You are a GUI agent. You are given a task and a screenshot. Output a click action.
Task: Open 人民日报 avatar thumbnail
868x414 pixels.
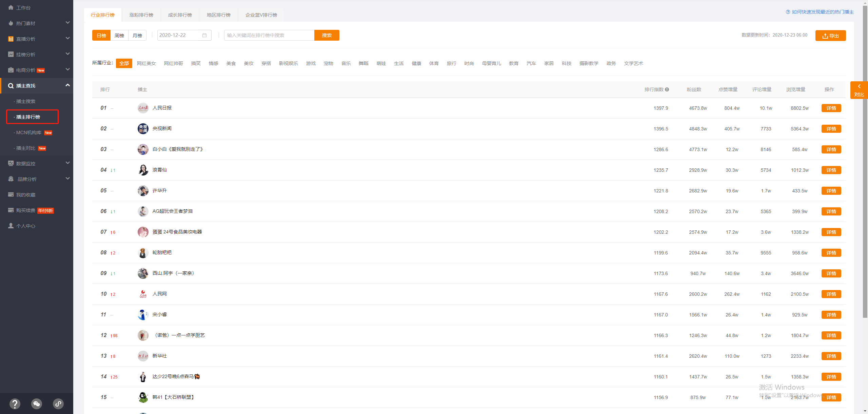point(143,108)
